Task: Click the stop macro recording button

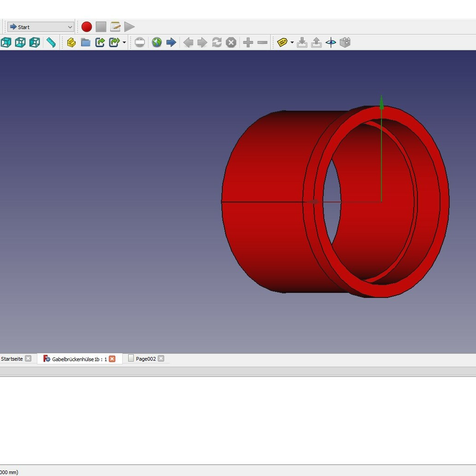Action: coord(101,27)
